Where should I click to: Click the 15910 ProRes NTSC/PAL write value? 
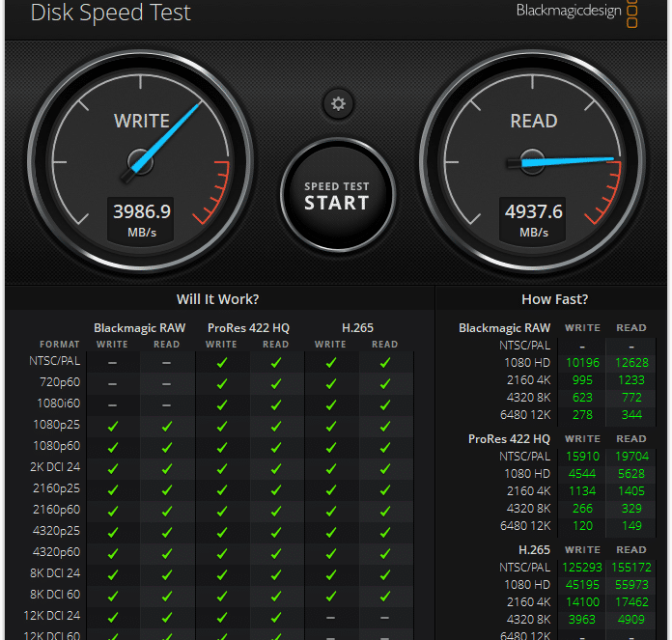pyautogui.click(x=582, y=457)
